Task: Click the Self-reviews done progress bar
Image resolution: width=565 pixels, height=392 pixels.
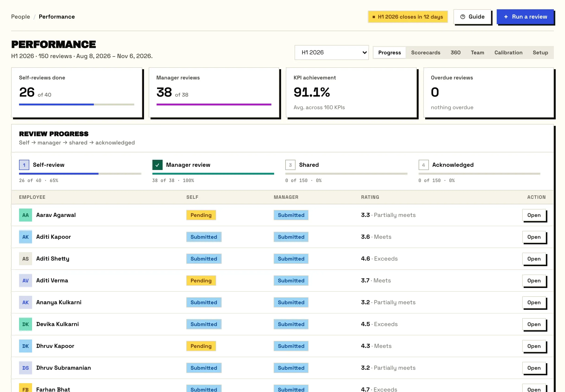Action: click(x=77, y=105)
